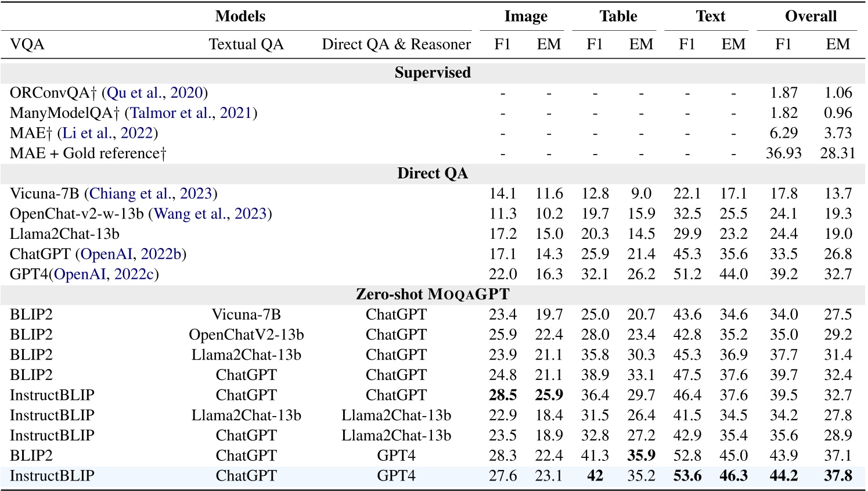Select the Supervised section header

(433, 73)
